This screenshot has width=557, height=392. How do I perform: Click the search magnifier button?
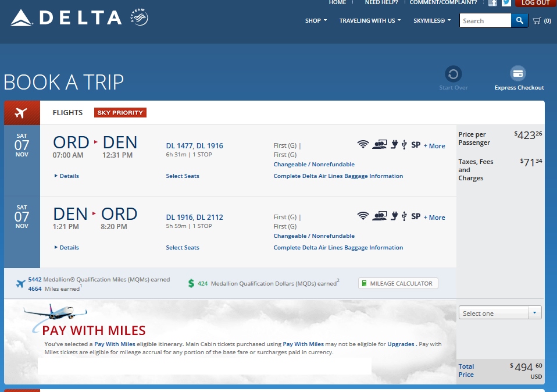(519, 21)
